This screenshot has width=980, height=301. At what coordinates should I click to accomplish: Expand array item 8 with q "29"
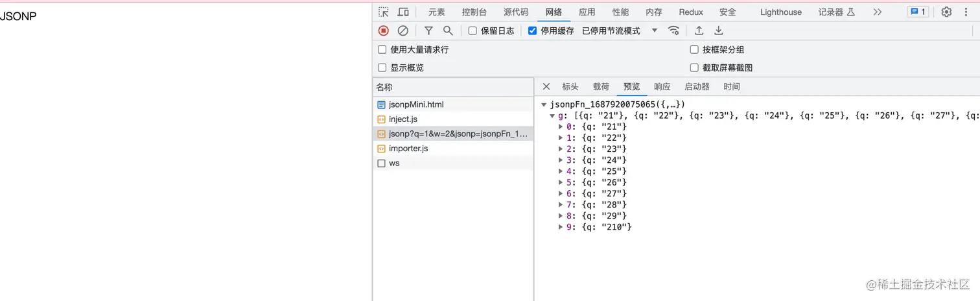561,215
